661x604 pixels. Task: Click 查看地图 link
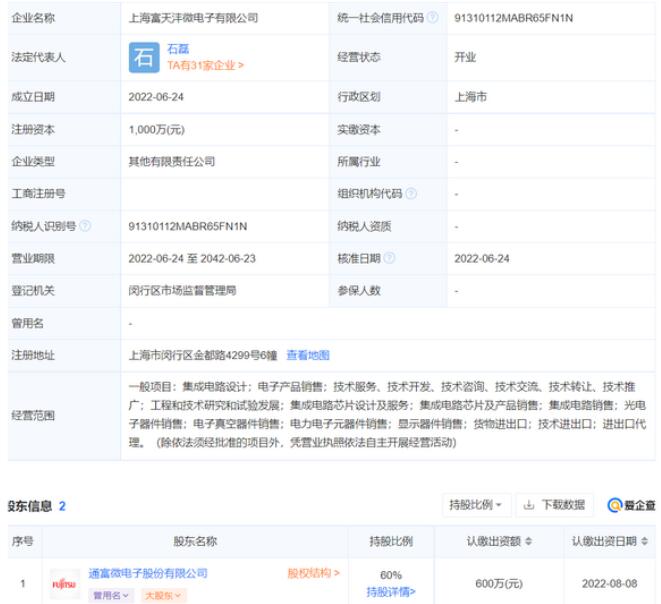pos(308,355)
